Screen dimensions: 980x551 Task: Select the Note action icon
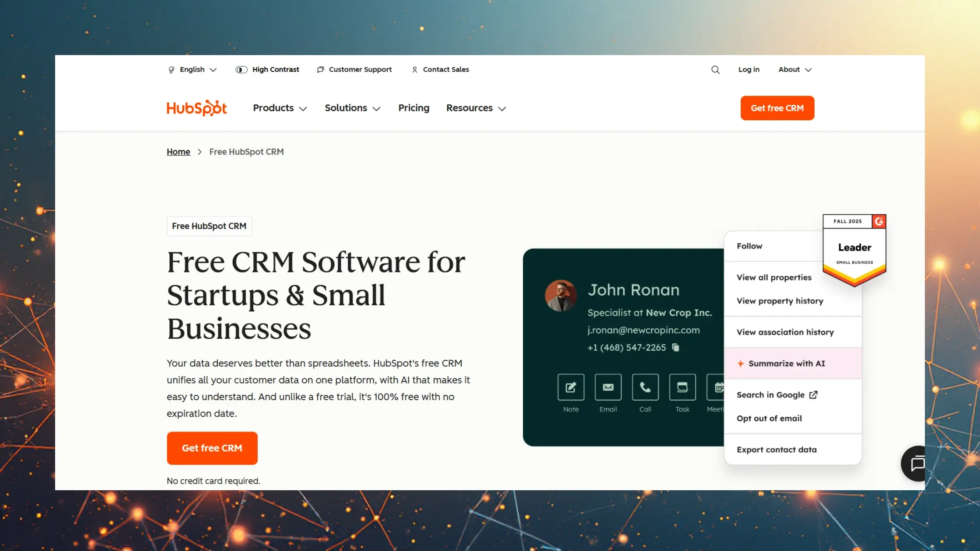click(x=571, y=387)
